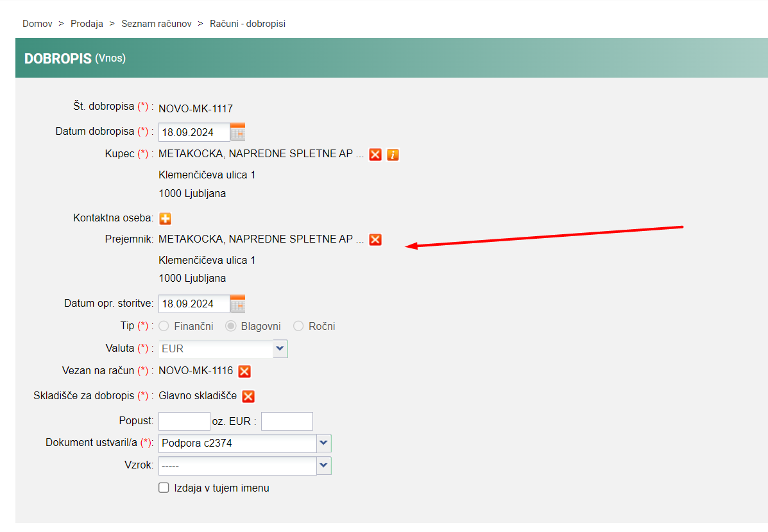This screenshot has width=768, height=532.
Task: Remove the selected Kupec with red X
Action: point(375,155)
